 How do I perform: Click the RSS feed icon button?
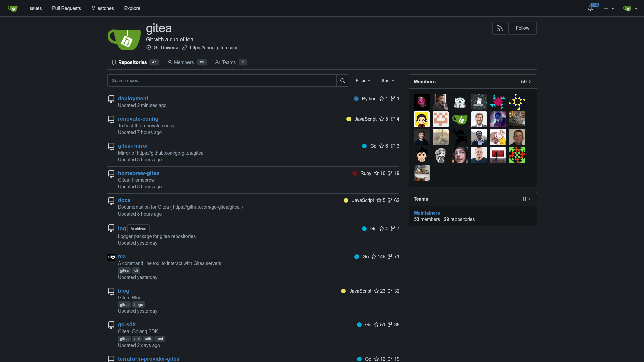(x=499, y=28)
